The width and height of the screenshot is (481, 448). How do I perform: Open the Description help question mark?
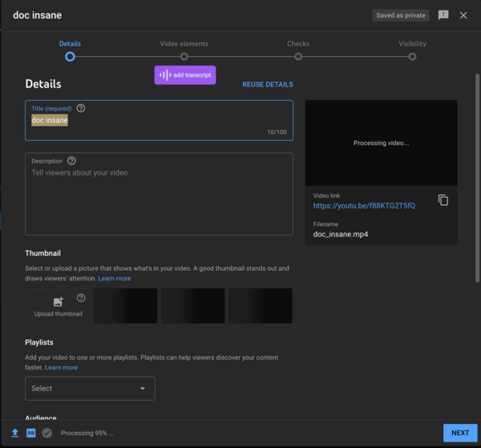pyautogui.click(x=72, y=160)
